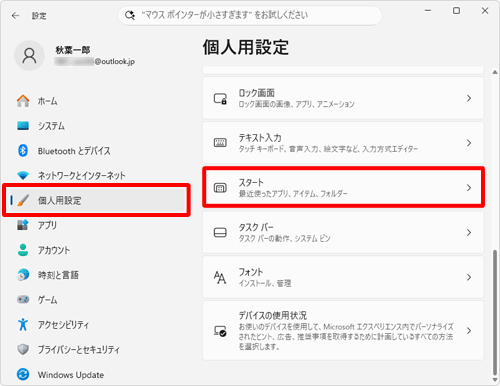
Task: Open the テキスト入力 settings card
Action: point(343,143)
